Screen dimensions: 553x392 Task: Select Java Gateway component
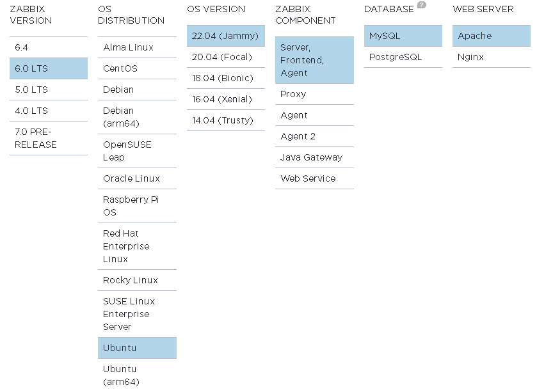pyautogui.click(x=314, y=157)
